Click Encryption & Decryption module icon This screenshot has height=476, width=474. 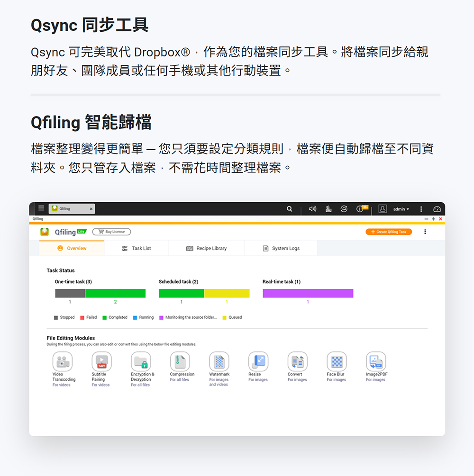click(141, 361)
